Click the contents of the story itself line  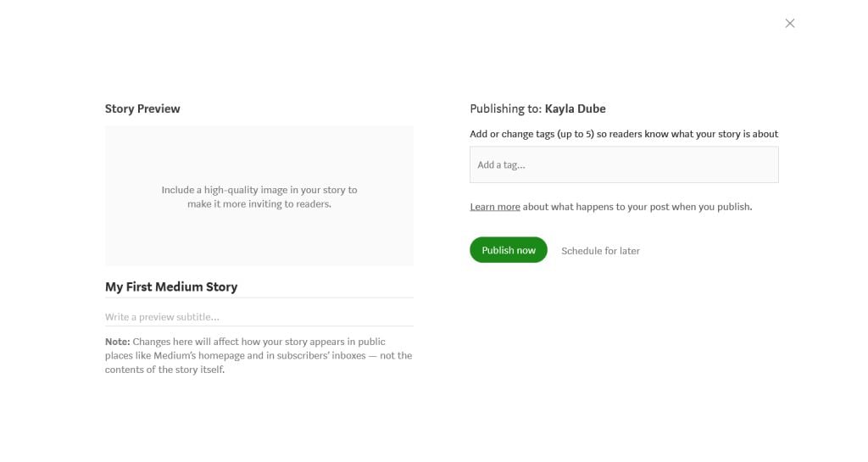click(164, 370)
